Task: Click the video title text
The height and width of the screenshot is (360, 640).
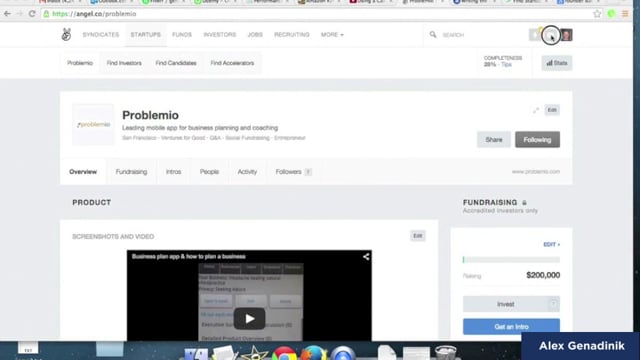Action: [189, 257]
